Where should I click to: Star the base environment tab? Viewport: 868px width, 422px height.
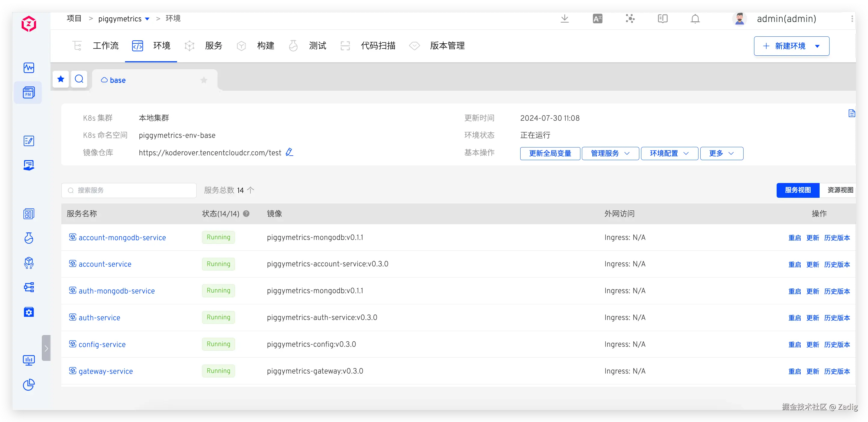(203, 80)
